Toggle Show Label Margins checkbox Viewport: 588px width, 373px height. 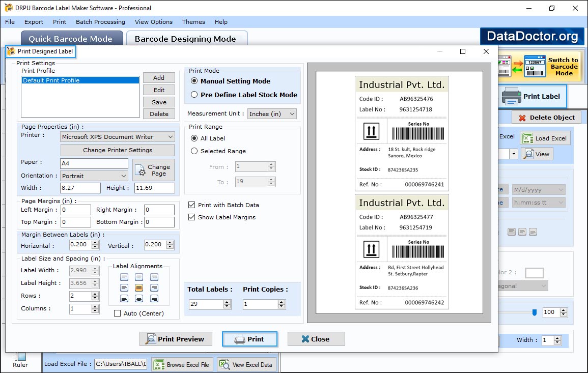point(192,217)
